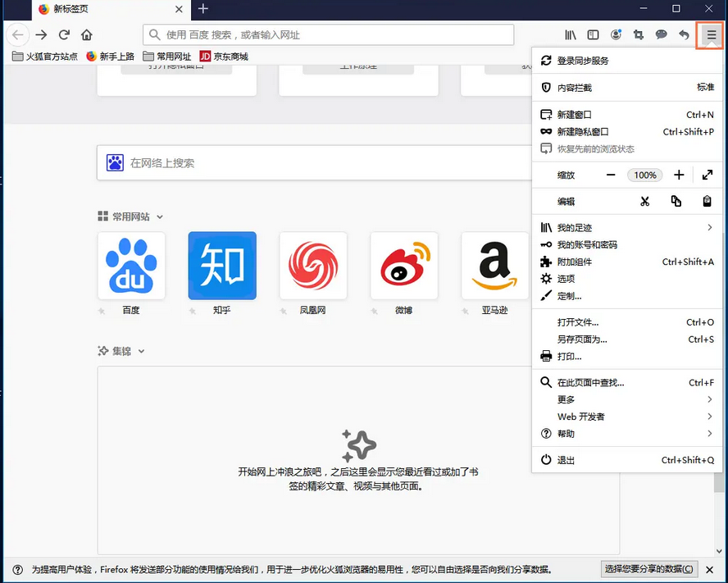Screen dimensions: 728x583
Task: Click the paste clipboard icon
Action: tap(707, 201)
